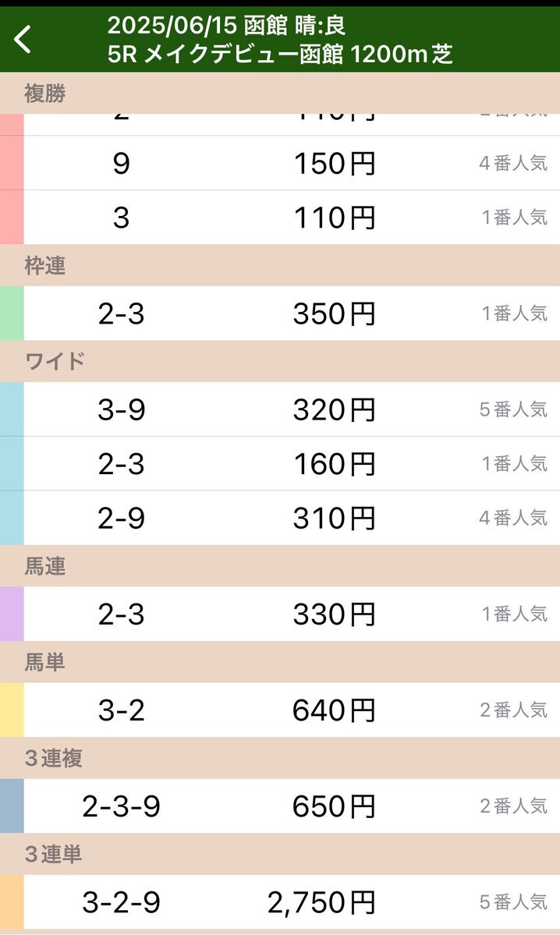
Task: Tap the back arrow icon
Action: (23, 40)
